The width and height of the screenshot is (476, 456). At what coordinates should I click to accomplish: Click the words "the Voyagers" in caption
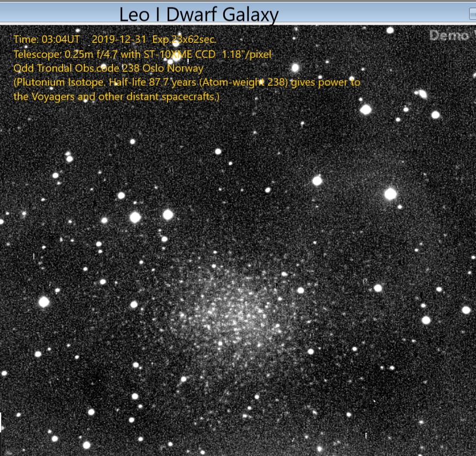(39, 98)
